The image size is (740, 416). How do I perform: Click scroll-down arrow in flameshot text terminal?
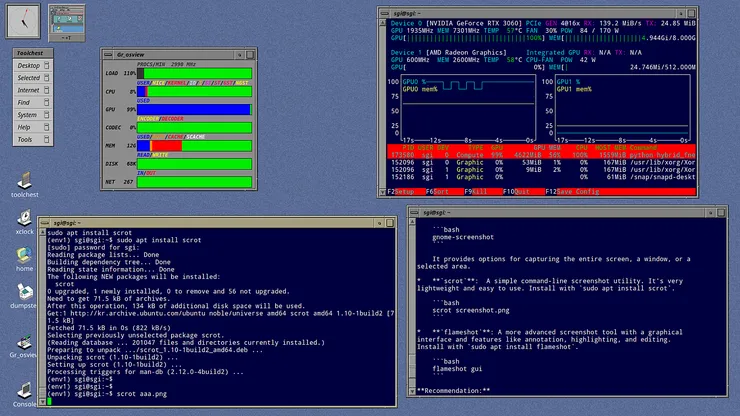pos(412,391)
